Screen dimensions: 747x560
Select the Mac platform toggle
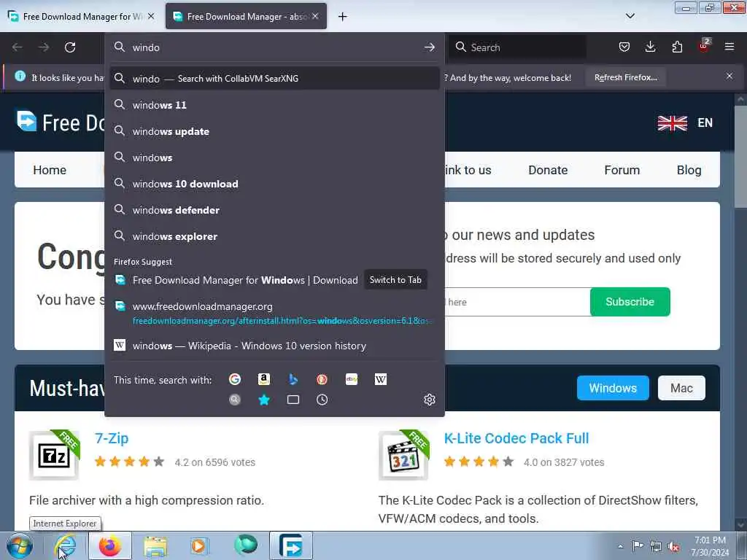(681, 388)
